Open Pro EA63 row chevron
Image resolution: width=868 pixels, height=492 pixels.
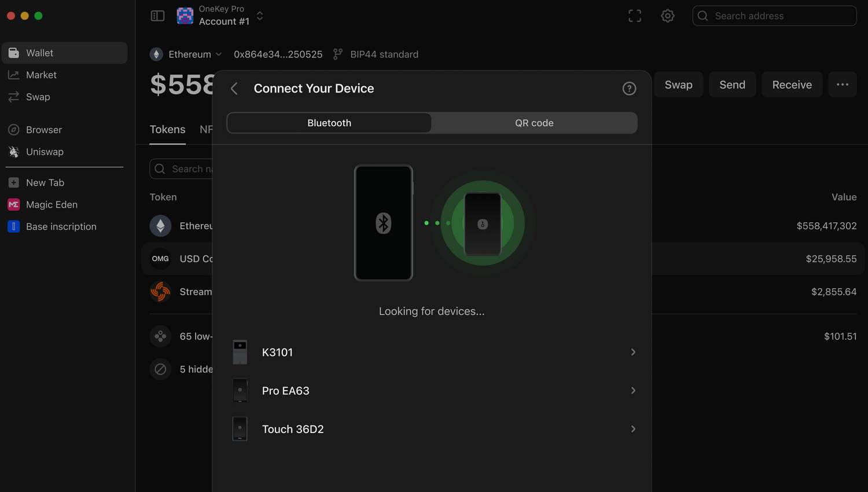(x=633, y=391)
